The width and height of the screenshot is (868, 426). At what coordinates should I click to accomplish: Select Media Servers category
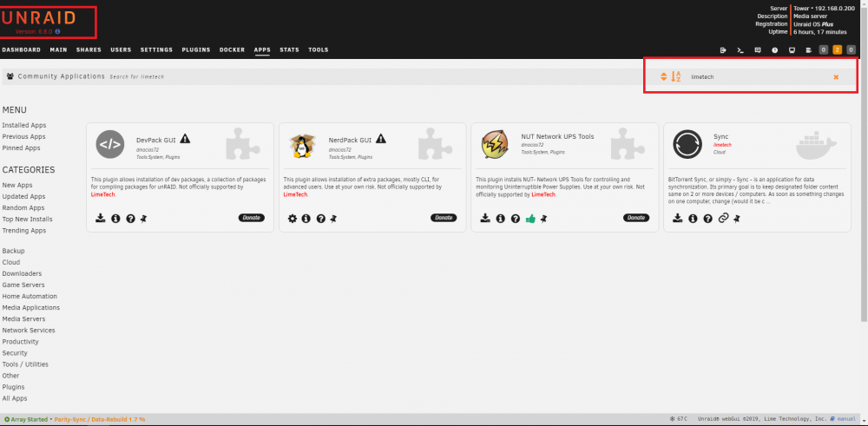(23, 319)
